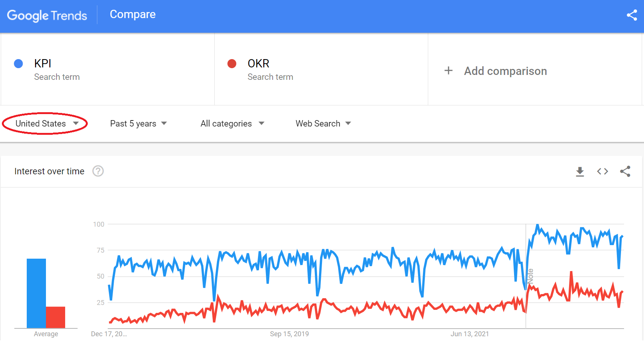The width and height of the screenshot is (644, 343).
Task: Click Add comparison
Action: [505, 71]
